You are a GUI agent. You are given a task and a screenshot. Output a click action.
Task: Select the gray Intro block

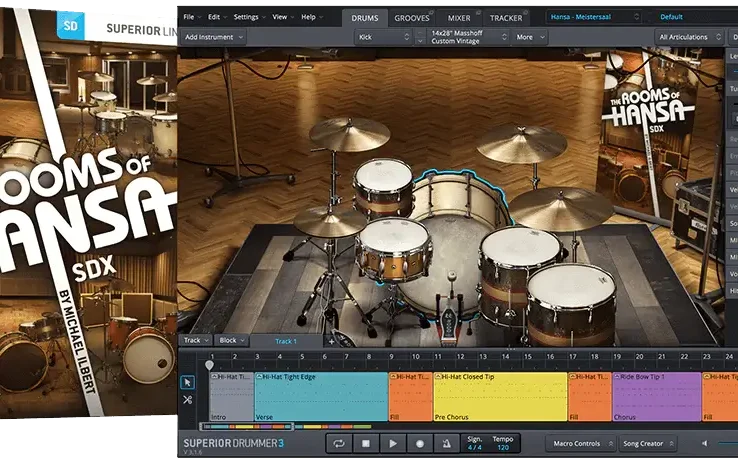pos(232,396)
